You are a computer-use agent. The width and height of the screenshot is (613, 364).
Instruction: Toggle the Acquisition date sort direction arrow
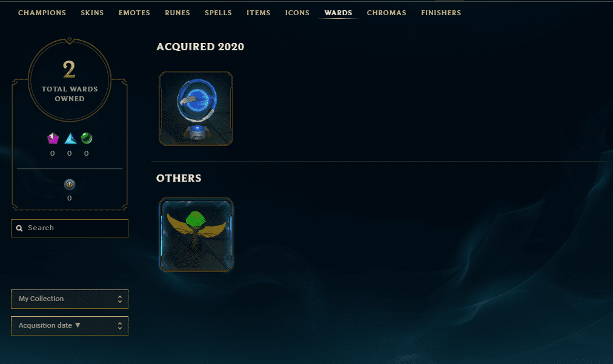point(78,325)
